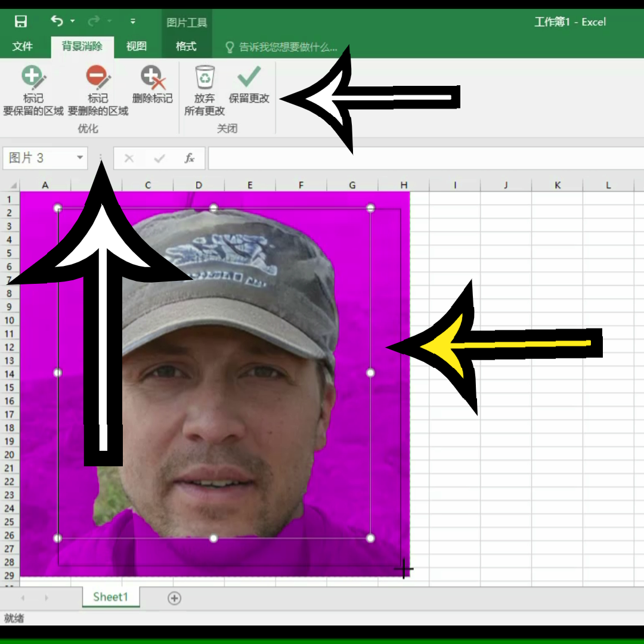Select row 29 header
The height and width of the screenshot is (644, 644).
[x=9, y=575]
